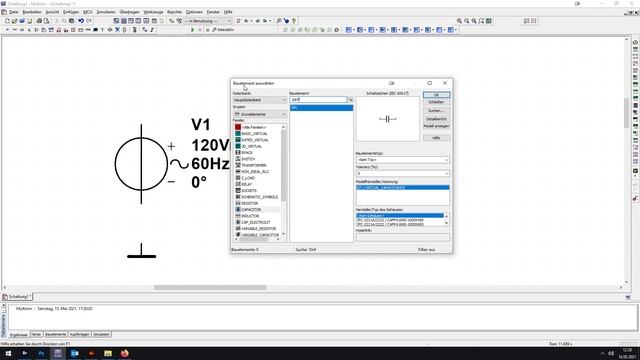Click the Full Screen view icon
The width and height of the screenshot is (640, 360).
(489, 21)
